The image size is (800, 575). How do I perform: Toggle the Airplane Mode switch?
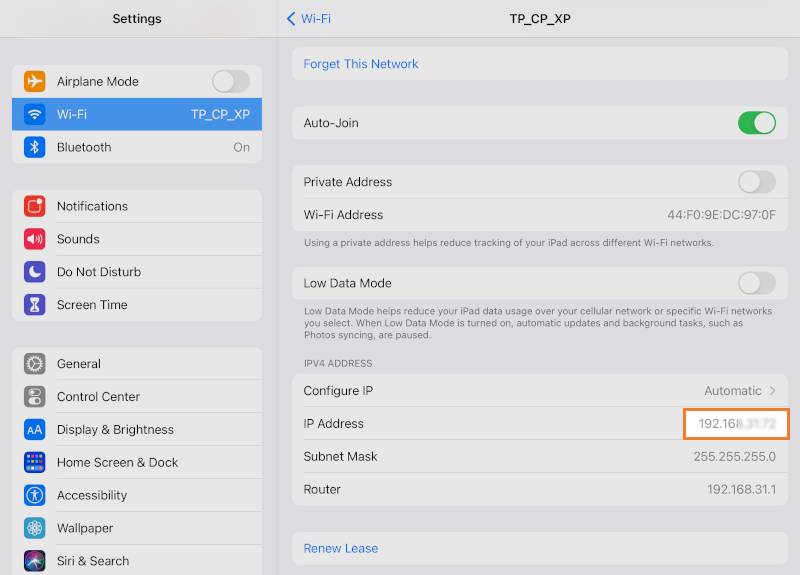(231, 81)
